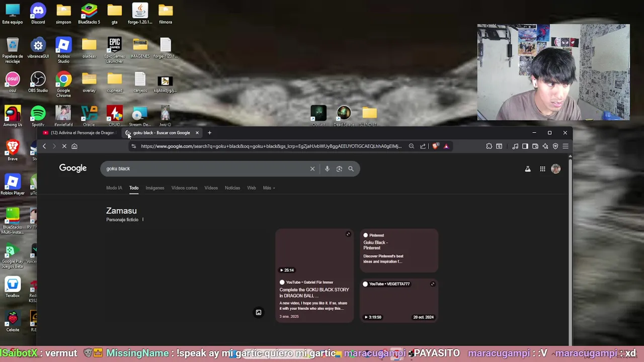Expand the Más dropdown in search tabs
This screenshot has height=362, width=644.
[269, 188]
